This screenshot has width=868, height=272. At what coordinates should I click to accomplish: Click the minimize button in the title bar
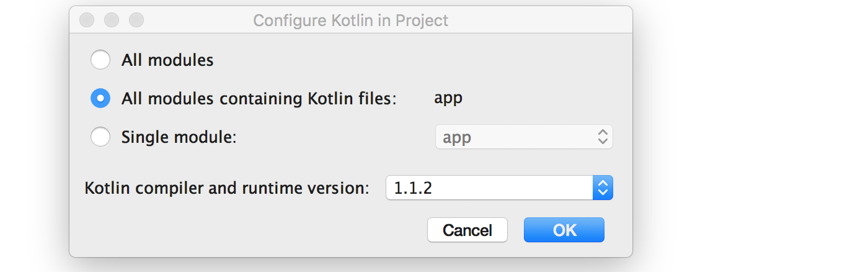[x=112, y=20]
